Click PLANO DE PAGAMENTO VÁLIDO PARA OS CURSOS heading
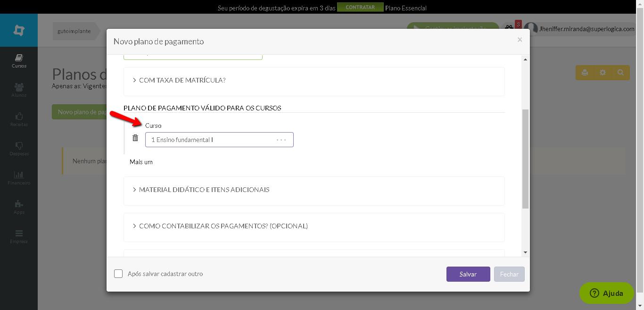Viewport: 644px width, 310px height. coord(202,108)
